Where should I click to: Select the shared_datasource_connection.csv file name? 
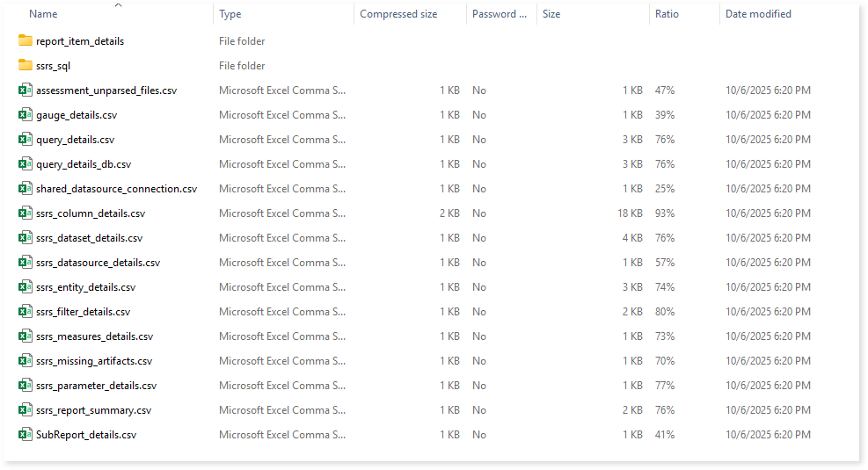tap(116, 189)
